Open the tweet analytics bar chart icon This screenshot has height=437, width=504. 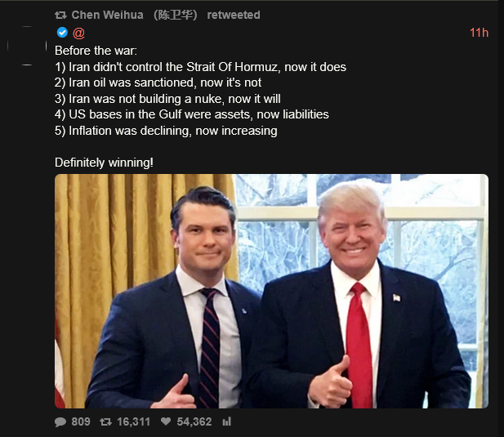pyautogui.click(x=227, y=421)
